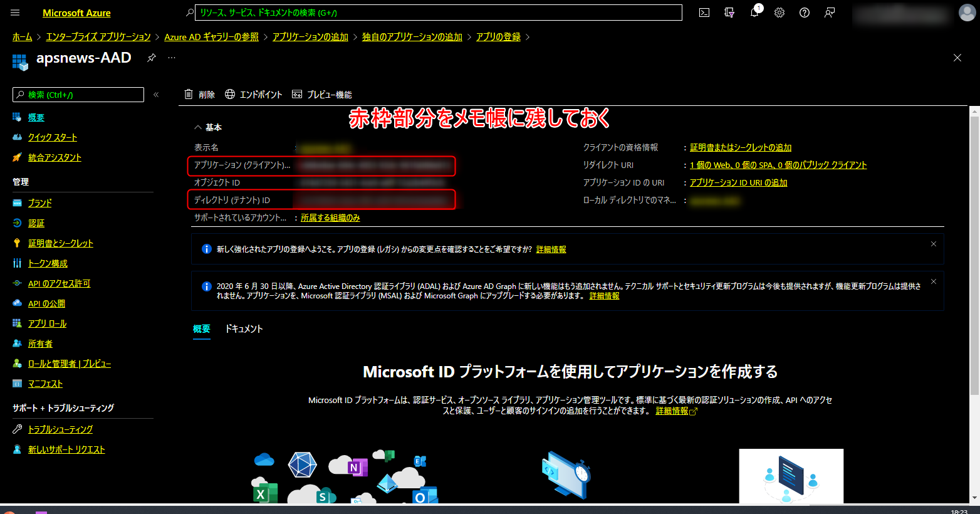Open feedback icon in top bar
Viewport: 980px width, 514px height.
830,13
